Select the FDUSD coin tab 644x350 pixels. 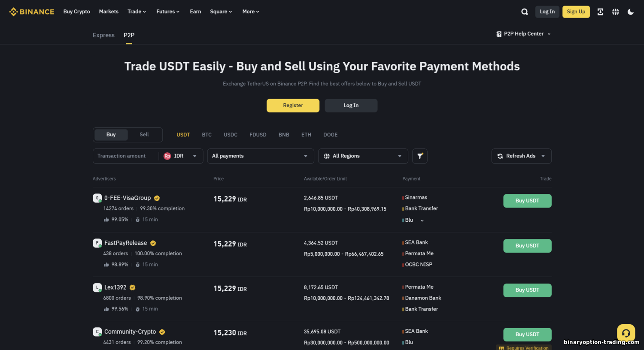[258, 135]
